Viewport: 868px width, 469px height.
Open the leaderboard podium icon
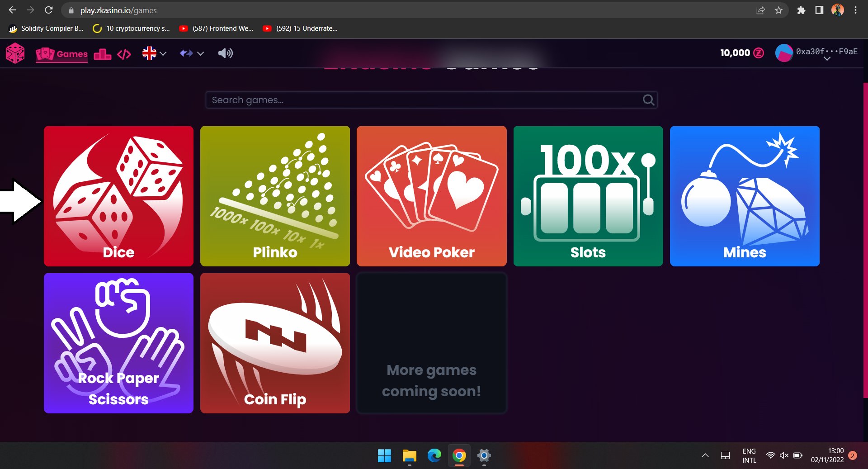(102, 54)
